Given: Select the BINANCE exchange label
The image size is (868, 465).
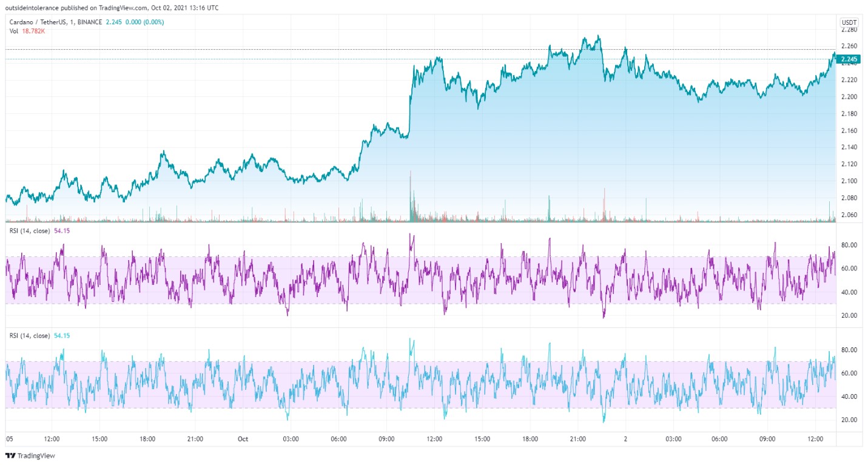Looking at the screenshot, I should [89, 22].
